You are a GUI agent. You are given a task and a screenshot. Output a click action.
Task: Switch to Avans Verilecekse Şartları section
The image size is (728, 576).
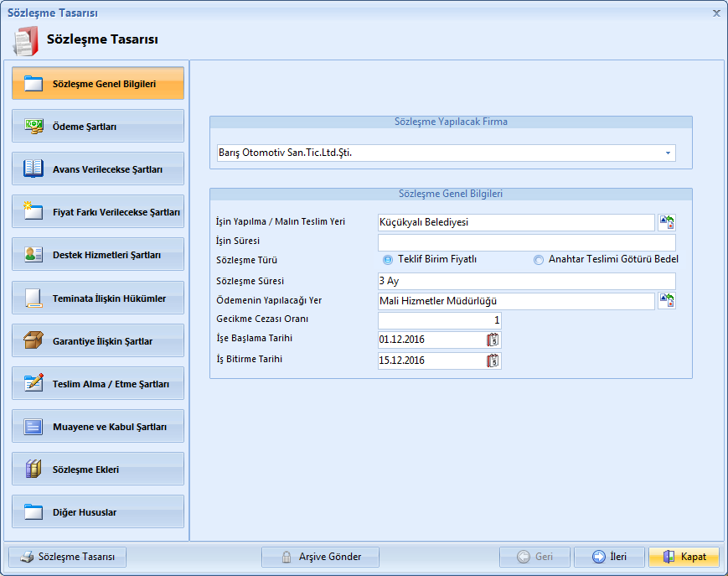98,169
